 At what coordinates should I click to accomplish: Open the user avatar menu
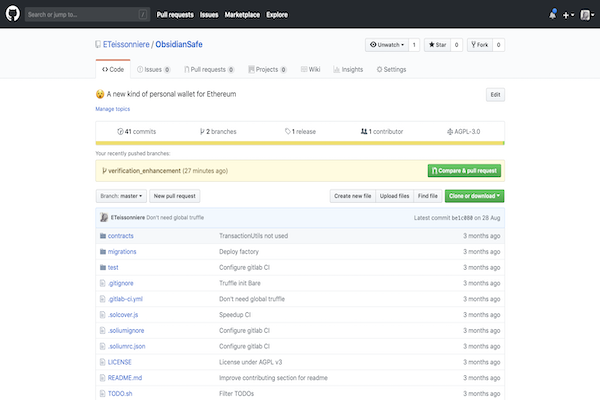point(587,15)
